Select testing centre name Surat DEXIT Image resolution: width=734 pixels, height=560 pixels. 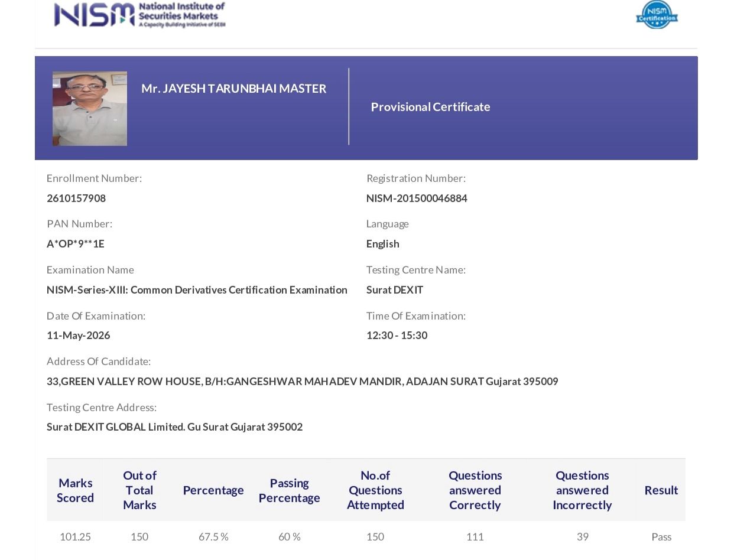(x=395, y=290)
